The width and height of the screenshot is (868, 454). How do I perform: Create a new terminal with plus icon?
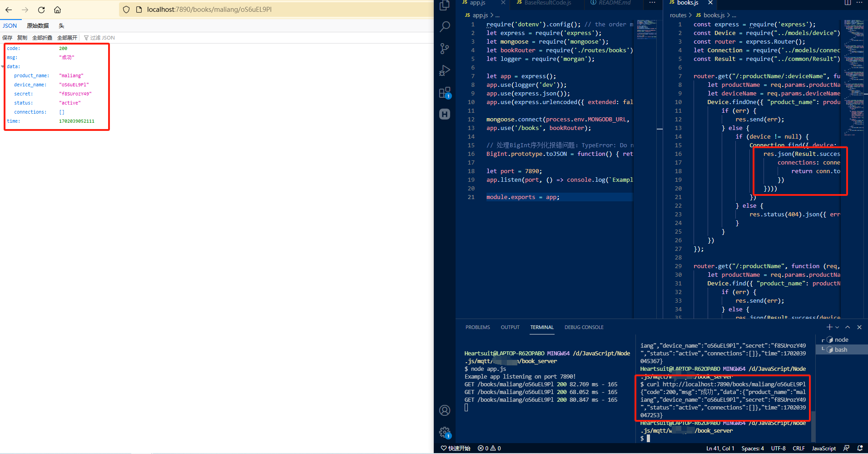[829, 327]
